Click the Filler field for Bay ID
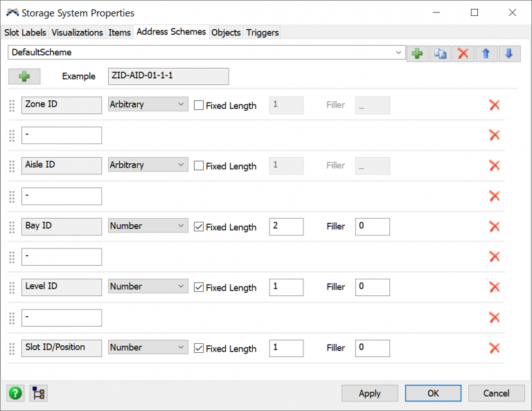Screen dimensions: 532x411 [x=372, y=227]
